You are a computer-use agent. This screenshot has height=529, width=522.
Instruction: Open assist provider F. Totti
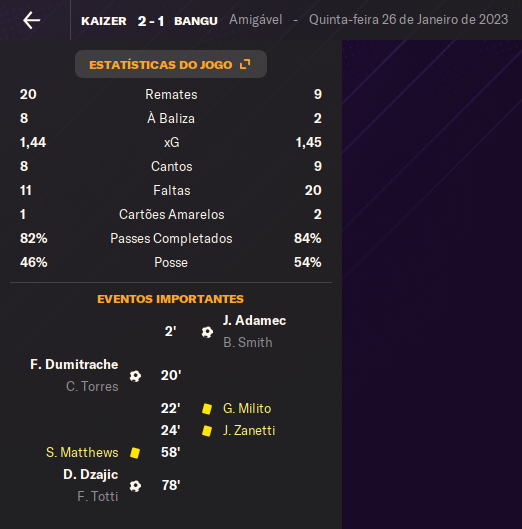click(98, 497)
